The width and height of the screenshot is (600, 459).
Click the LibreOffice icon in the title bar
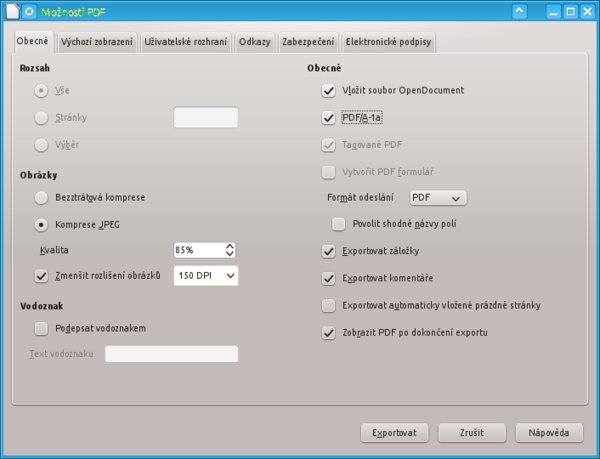(29, 11)
